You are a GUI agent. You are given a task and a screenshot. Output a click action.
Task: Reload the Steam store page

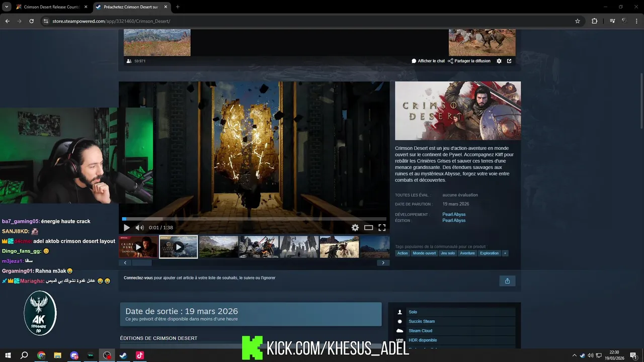[31, 21]
